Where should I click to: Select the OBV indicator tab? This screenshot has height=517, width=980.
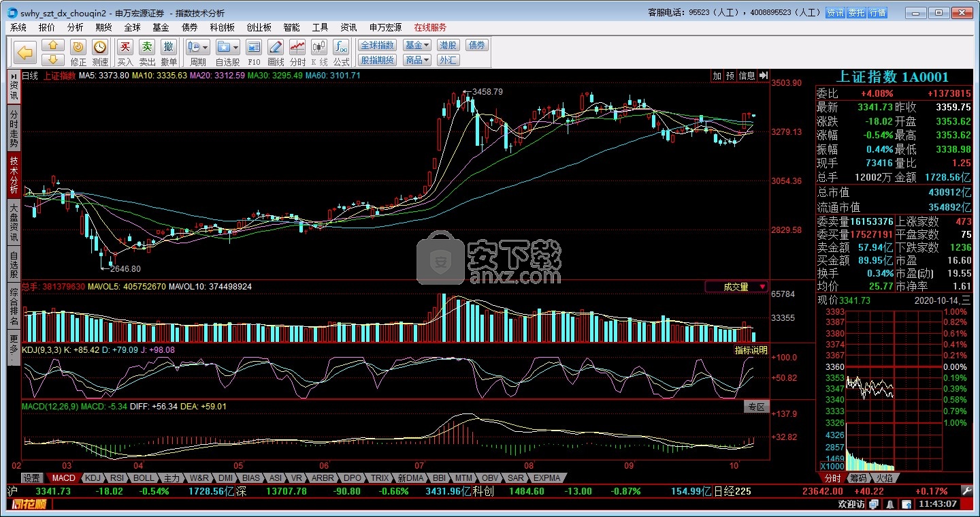pyautogui.click(x=490, y=478)
